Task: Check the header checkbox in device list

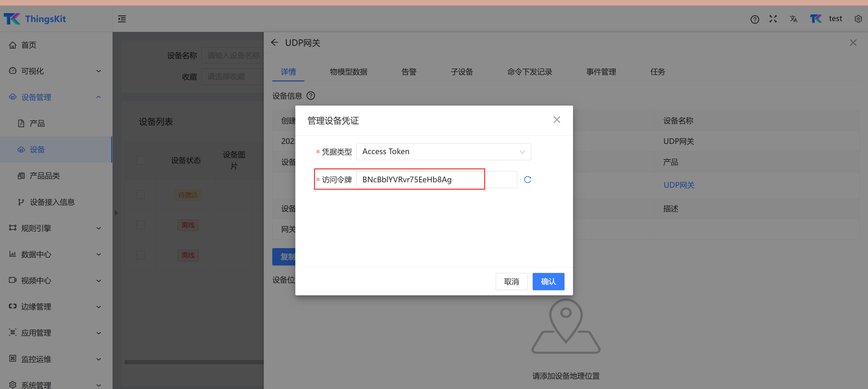Action: click(x=140, y=160)
